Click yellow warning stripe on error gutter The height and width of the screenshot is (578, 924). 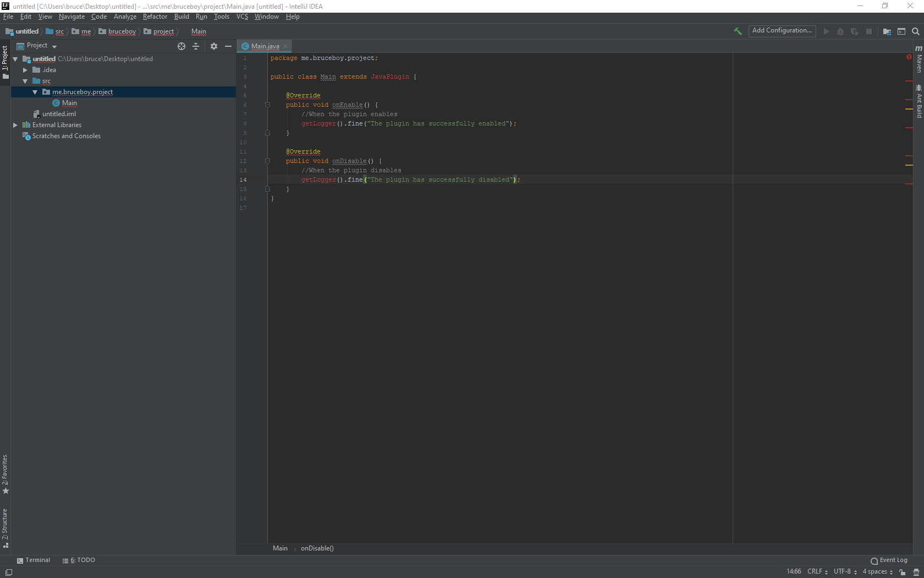(x=909, y=109)
